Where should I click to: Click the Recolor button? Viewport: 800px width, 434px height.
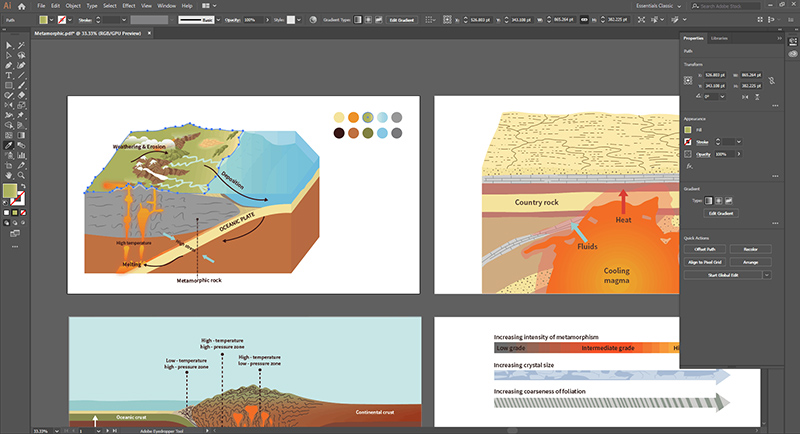[x=750, y=248]
